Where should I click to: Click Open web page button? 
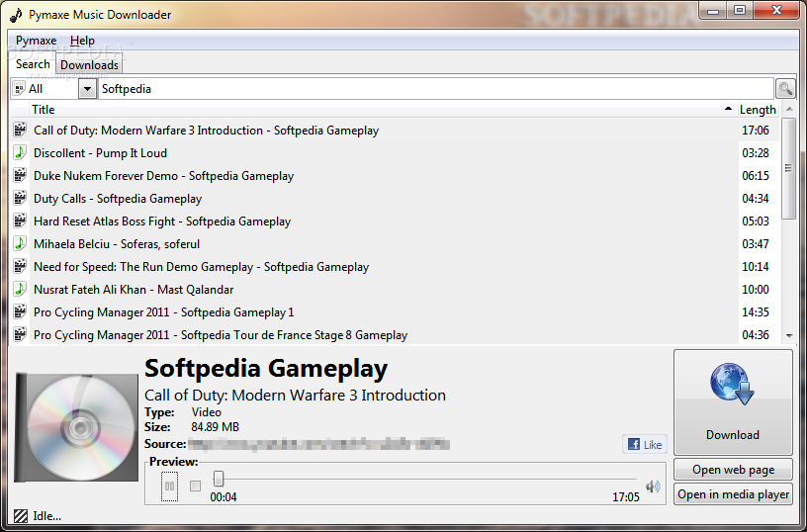(x=733, y=470)
